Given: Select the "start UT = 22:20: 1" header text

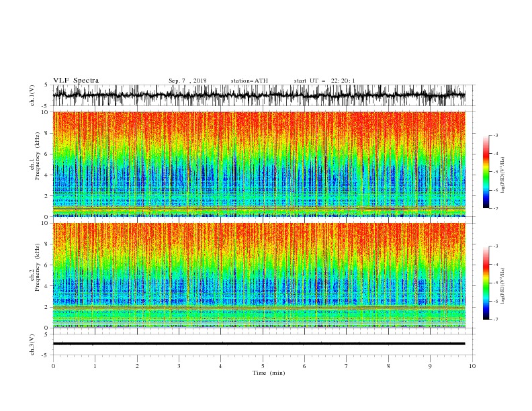Looking at the screenshot, I should coord(324,81).
